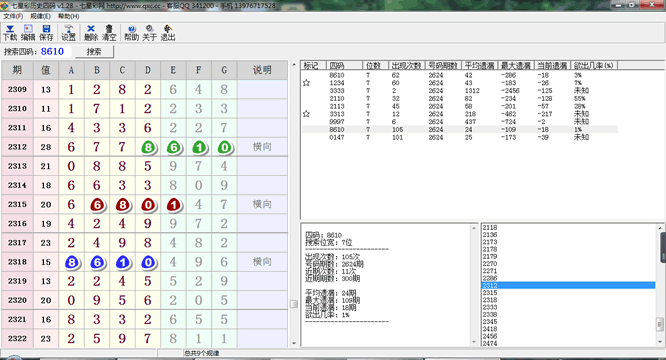The width and height of the screenshot is (666, 360).
Task: Sort by the 四码 column header
Action: [344, 65]
